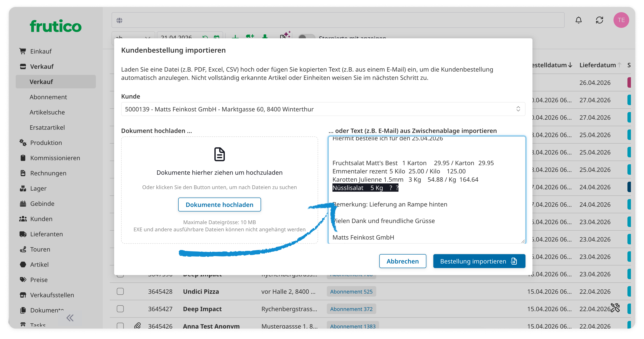Image resolution: width=644 pixels, height=339 pixels.
Task: Open Verkaufsstellen via its shop icon
Action: (x=23, y=295)
